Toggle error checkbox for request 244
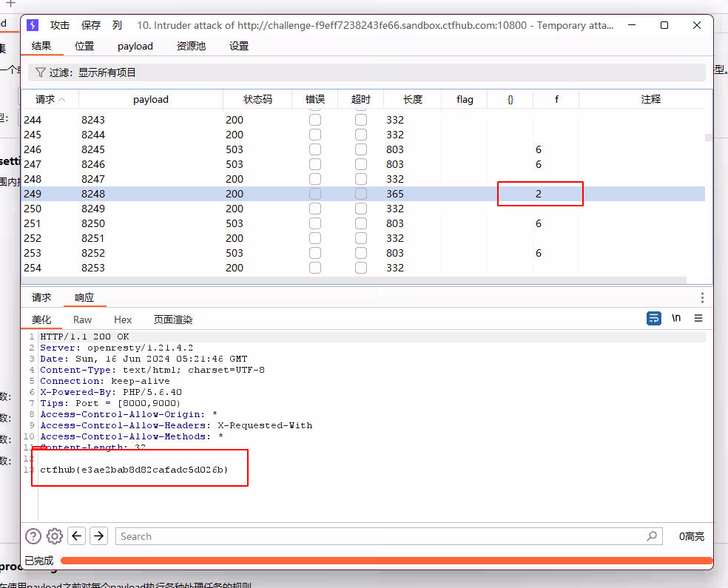728x588 pixels. coord(315,120)
